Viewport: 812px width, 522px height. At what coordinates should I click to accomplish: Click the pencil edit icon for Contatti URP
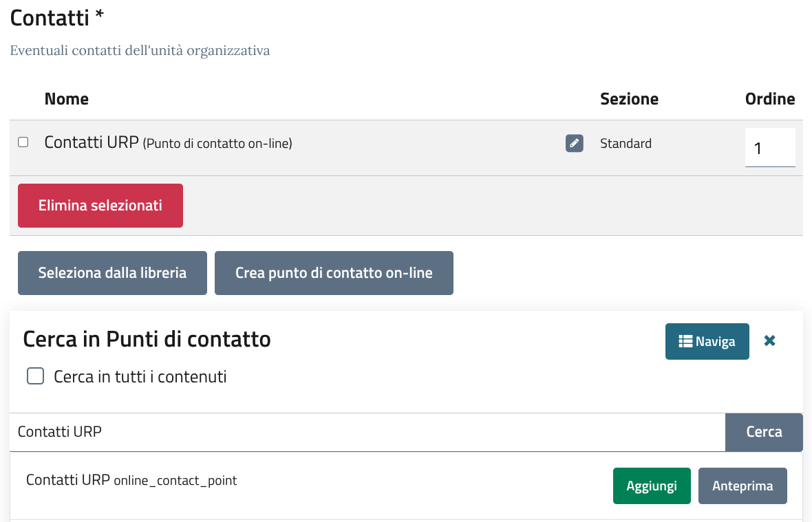pyautogui.click(x=574, y=143)
